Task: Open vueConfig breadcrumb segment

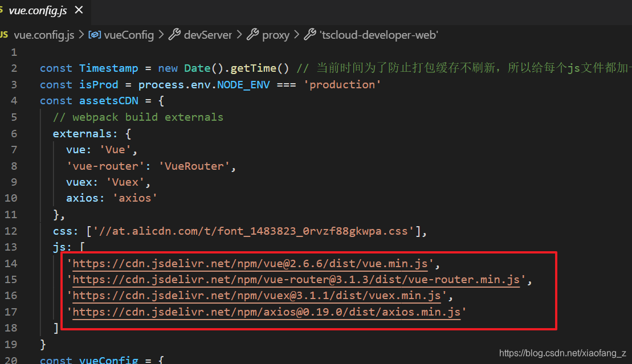Action: [129, 35]
